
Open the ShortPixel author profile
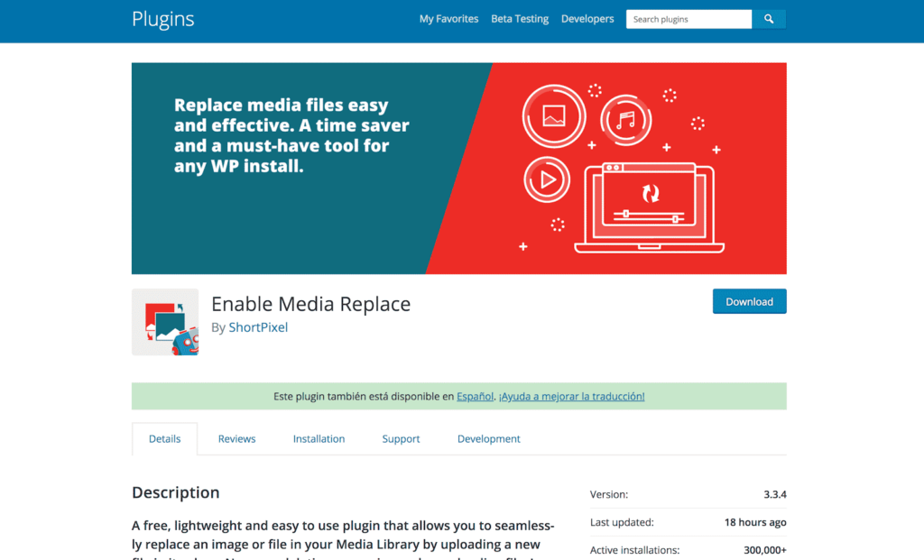click(258, 327)
